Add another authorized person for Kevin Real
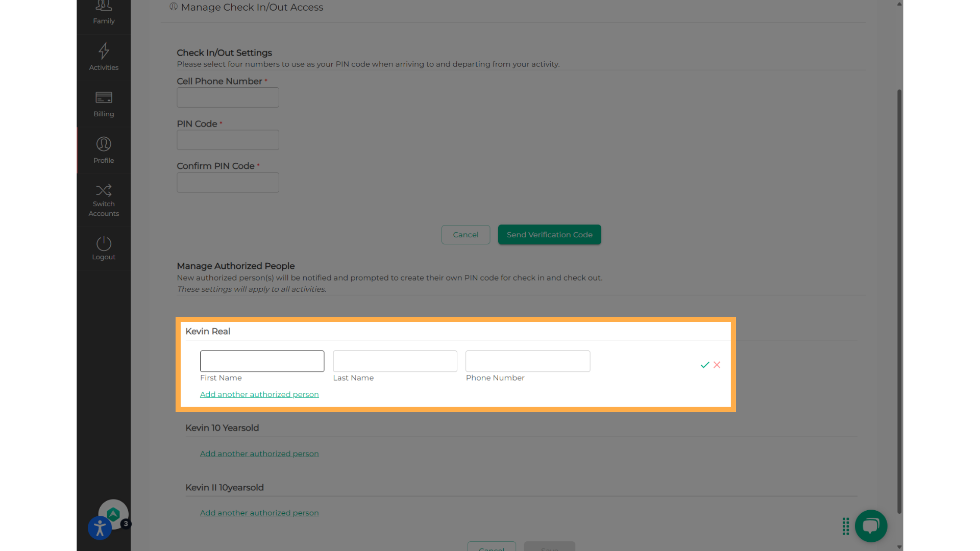Screen dimensions: 980x551 tap(259, 394)
